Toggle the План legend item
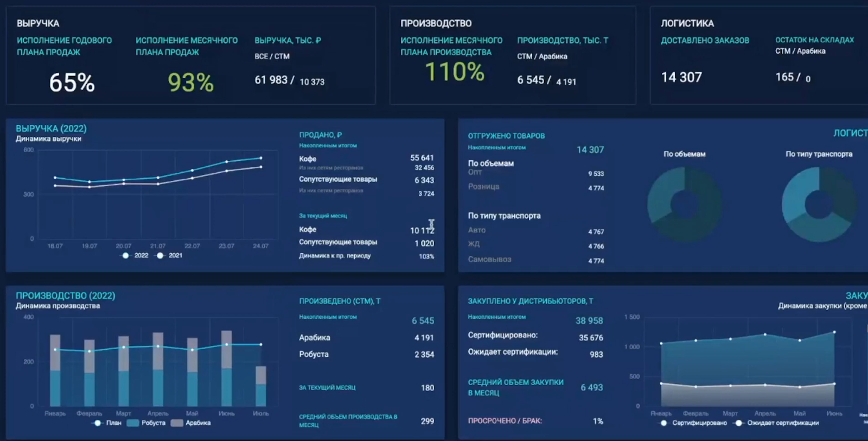The image size is (868, 441). click(x=98, y=423)
